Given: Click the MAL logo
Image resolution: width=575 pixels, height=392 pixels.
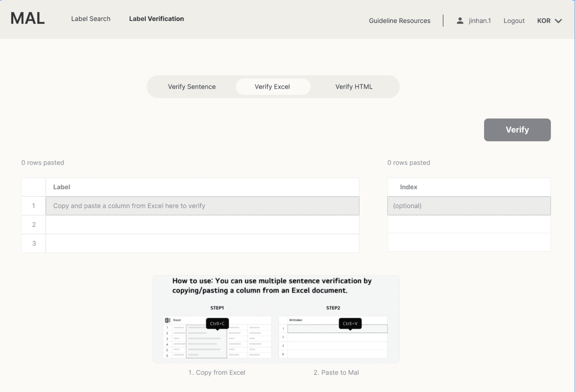Looking at the screenshot, I should click(x=27, y=18).
